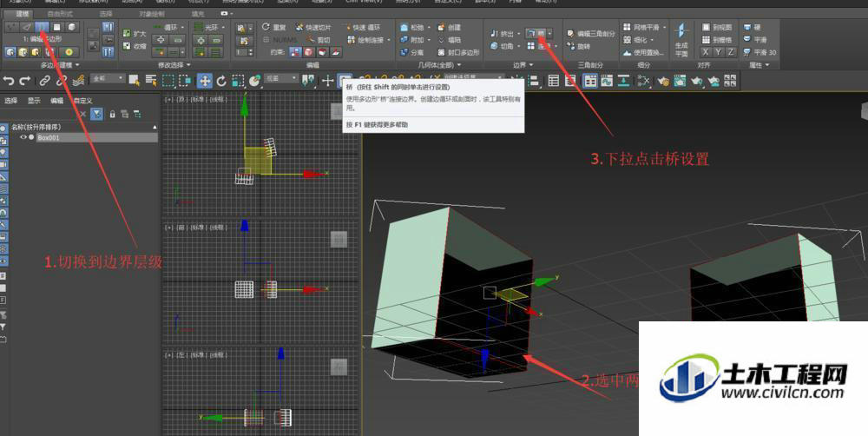Click the Unlink Selection broken-chain icon
This screenshot has height=436, width=868.
tap(62, 81)
